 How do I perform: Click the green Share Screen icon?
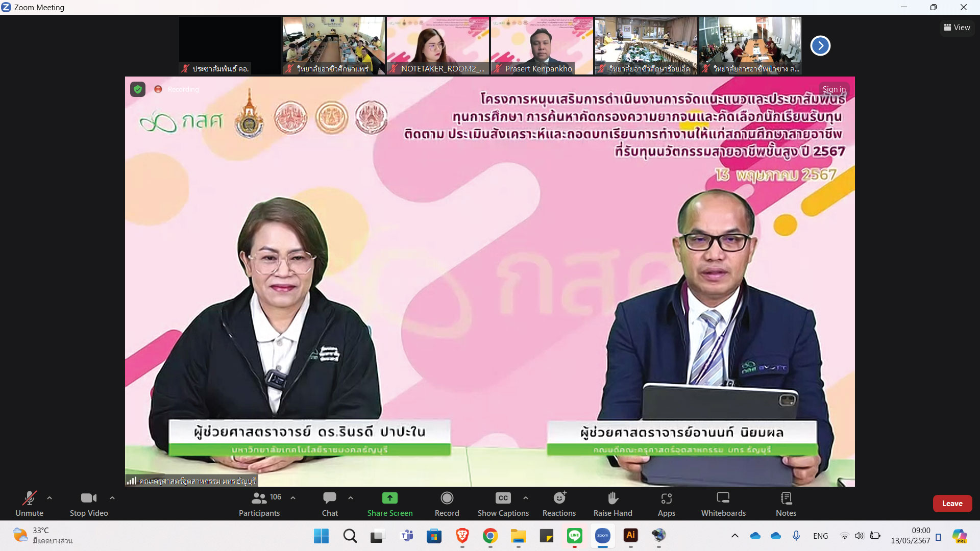[x=389, y=498]
